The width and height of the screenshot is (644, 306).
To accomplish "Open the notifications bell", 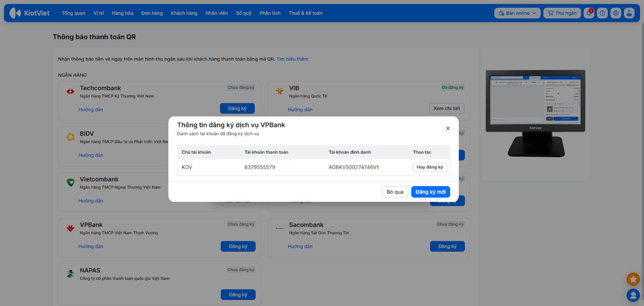I will click(589, 13).
